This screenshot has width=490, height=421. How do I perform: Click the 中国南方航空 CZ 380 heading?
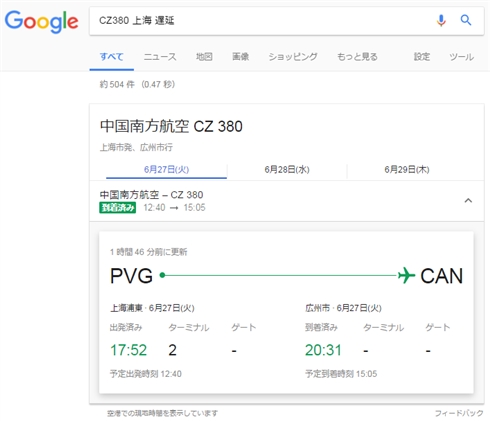pyautogui.click(x=171, y=126)
